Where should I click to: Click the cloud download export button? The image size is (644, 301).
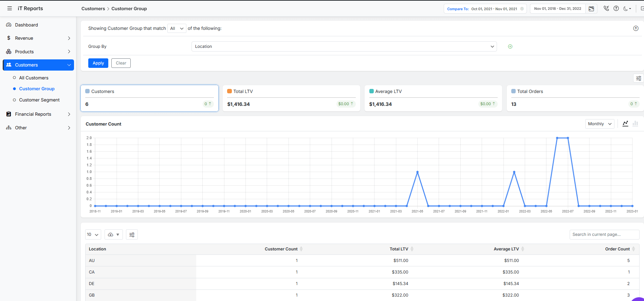113,234
